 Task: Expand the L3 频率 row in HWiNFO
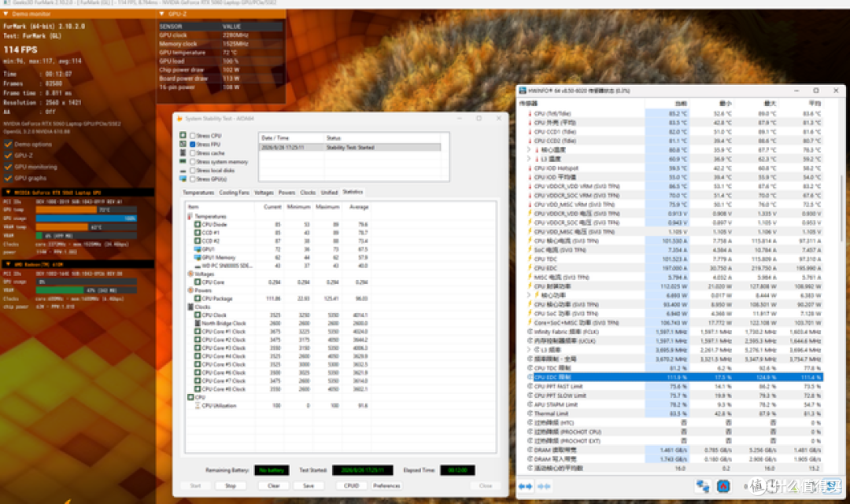[x=529, y=350]
